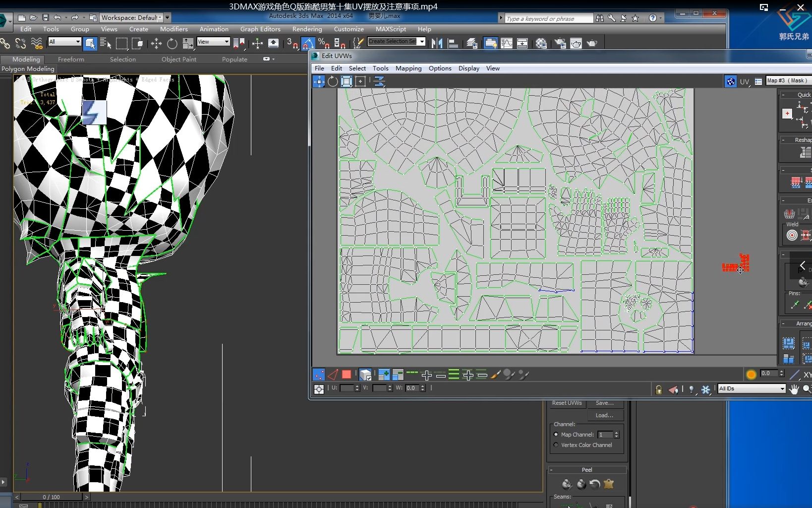Open the View reference coordinate dropdown
This screenshot has height=508, width=812.
[x=213, y=42]
